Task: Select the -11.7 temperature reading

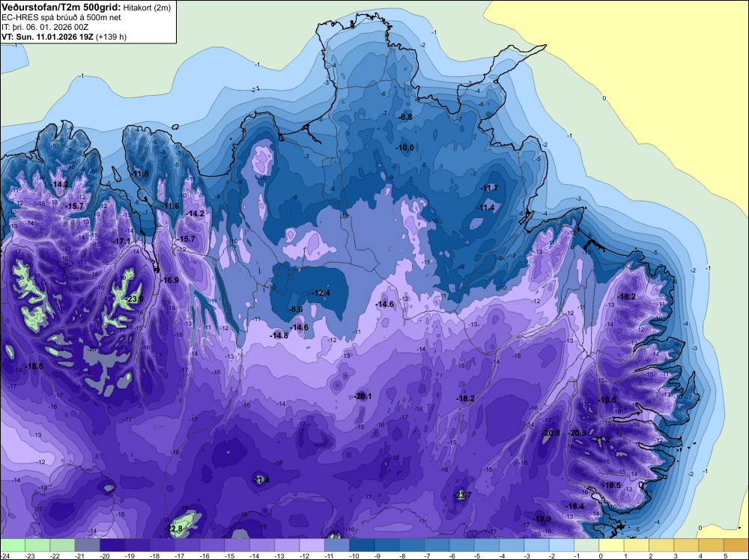Action: (489, 189)
